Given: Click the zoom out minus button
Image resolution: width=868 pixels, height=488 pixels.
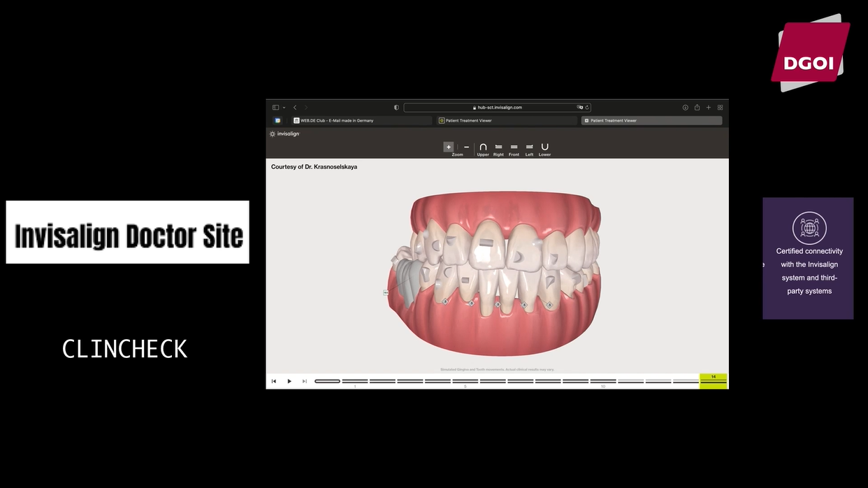Looking at the screenshot, I should (467, 147).
